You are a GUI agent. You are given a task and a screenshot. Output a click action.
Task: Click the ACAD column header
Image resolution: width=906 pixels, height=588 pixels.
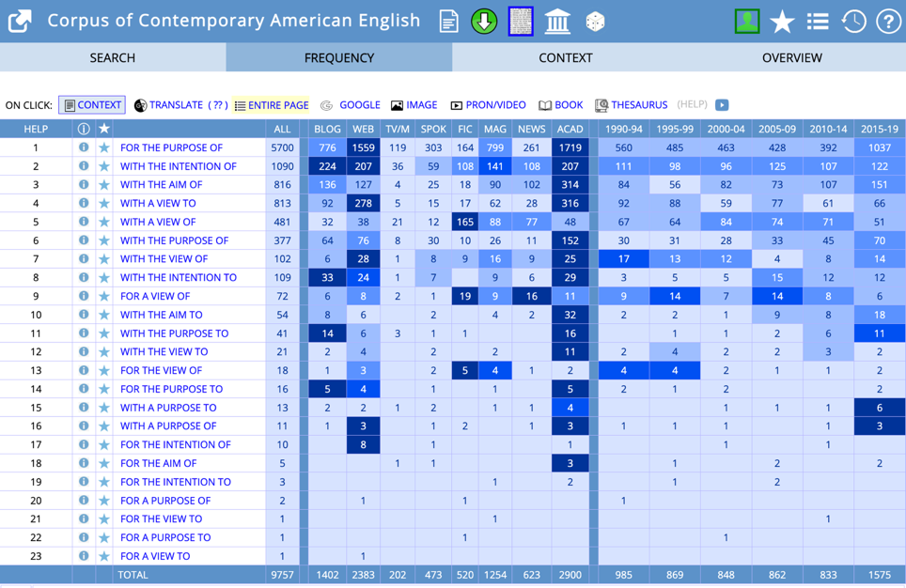(x=570, y=129)
